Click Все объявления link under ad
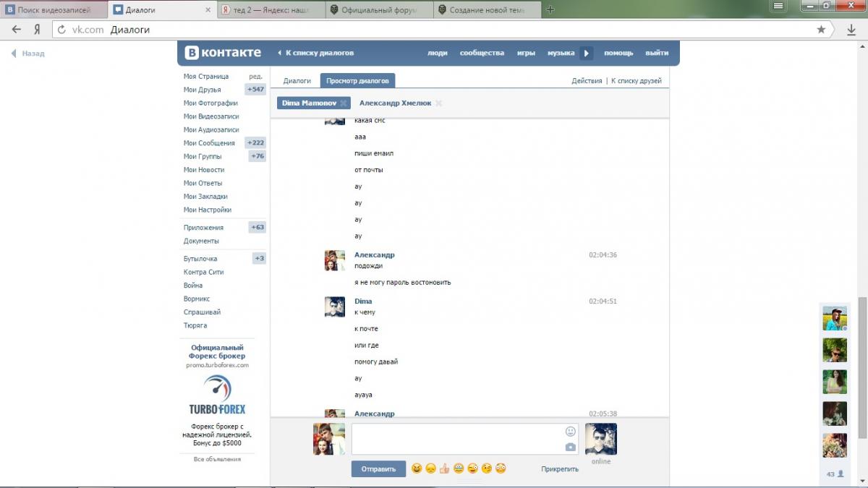The width and height of the screenshot is (868, 488). (217, 459)
